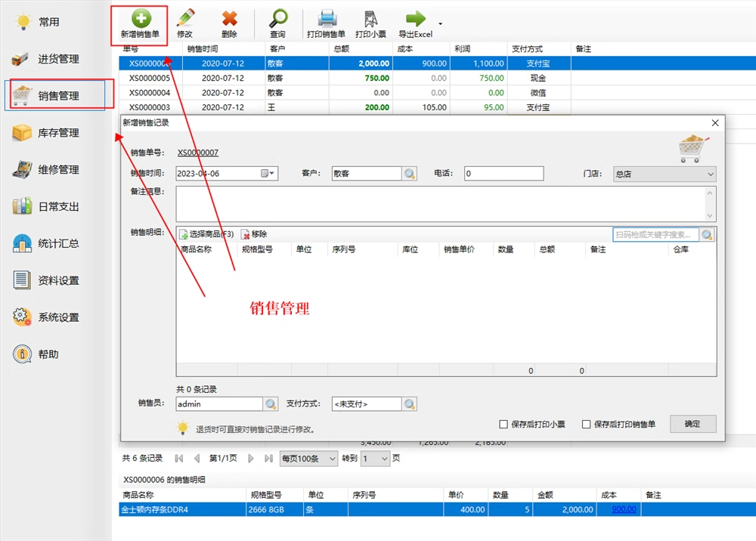Click the 帮助 info icon
The width and height of the screenshot is (756, 541).
(x=22, y=354)
